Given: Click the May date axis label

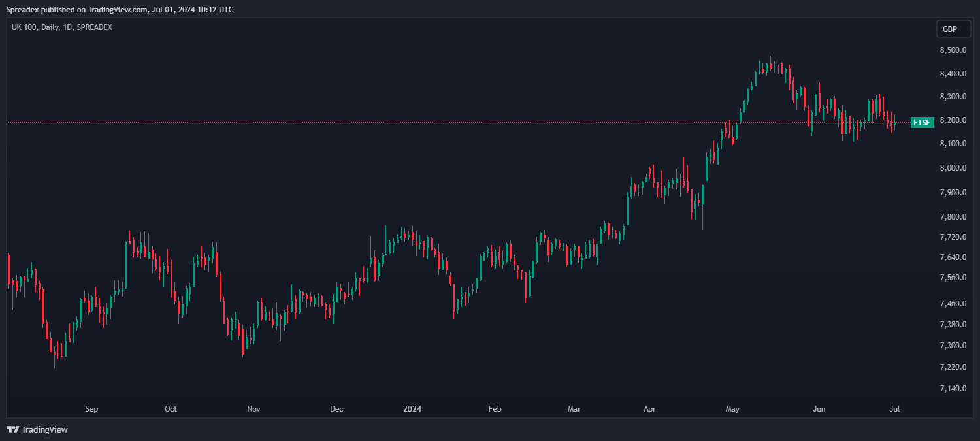Looking at the screenshot, I should 732,409.
